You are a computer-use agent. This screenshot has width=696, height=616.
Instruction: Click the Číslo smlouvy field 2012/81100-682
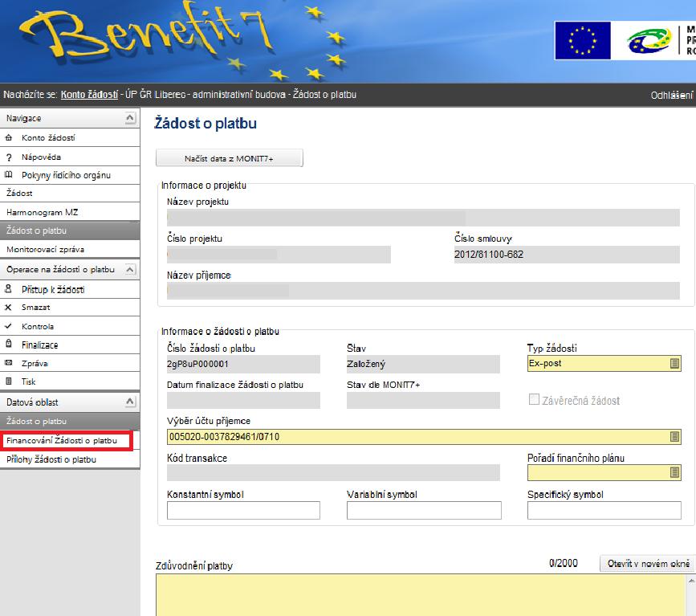[x=567, y=255]
